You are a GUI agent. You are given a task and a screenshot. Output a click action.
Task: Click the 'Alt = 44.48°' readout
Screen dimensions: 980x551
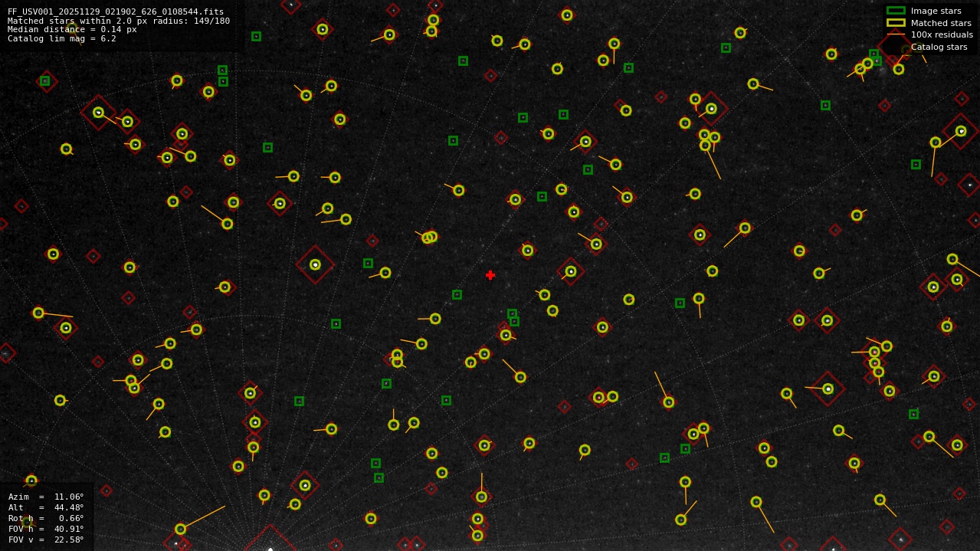tap(46, 507)
